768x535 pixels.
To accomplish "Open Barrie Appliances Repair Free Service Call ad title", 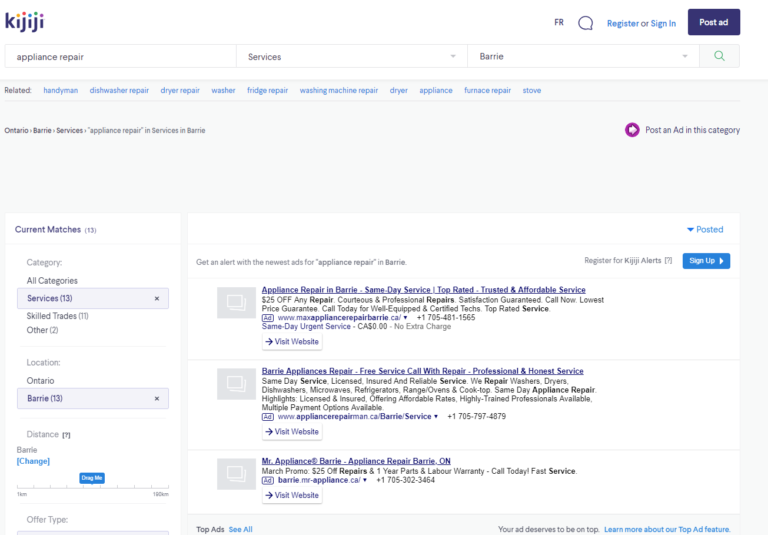I will 422,371.
